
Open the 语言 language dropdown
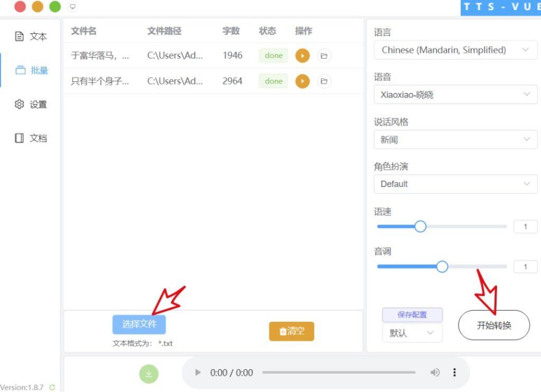coord(455,50)
